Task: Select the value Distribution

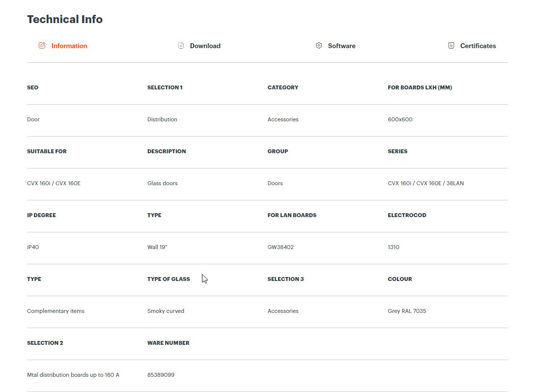Action: coord(162,119)
